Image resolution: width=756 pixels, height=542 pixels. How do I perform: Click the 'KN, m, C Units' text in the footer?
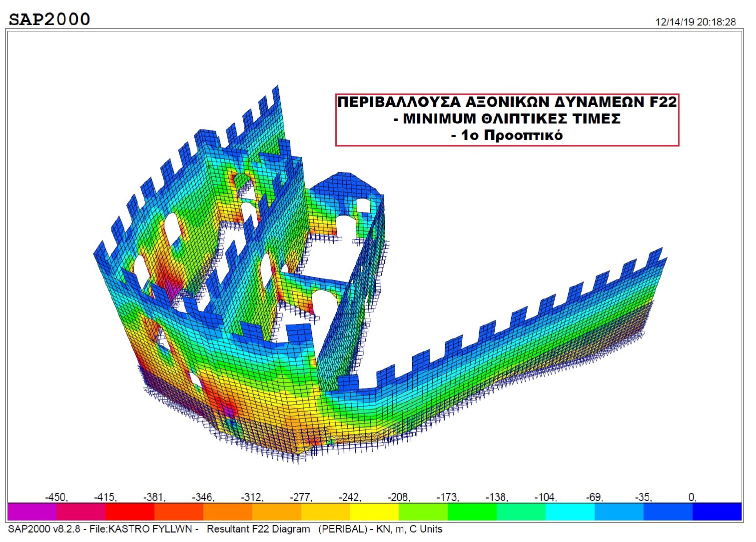pos(409,529)
